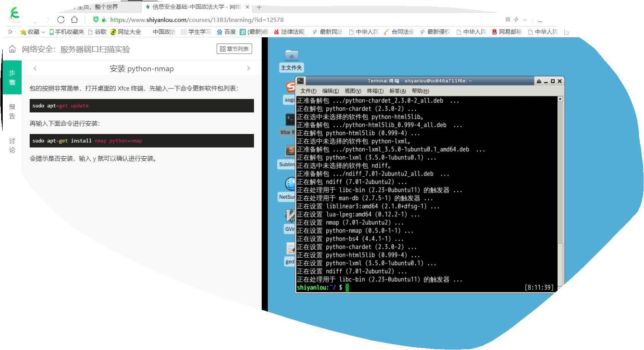Click the terminal roll-up arrow button in title bar
Viewport: 644px width, 350px height.
coord(539,81)
